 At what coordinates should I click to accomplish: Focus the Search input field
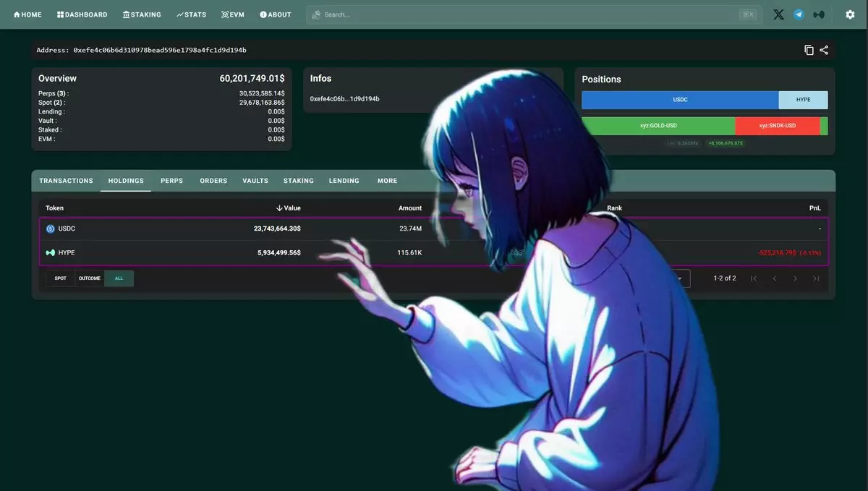coord(534,14)
